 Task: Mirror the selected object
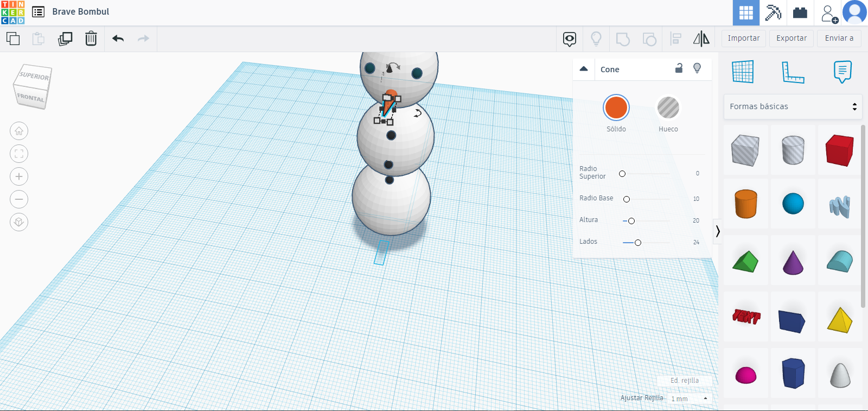click(701, 39)
